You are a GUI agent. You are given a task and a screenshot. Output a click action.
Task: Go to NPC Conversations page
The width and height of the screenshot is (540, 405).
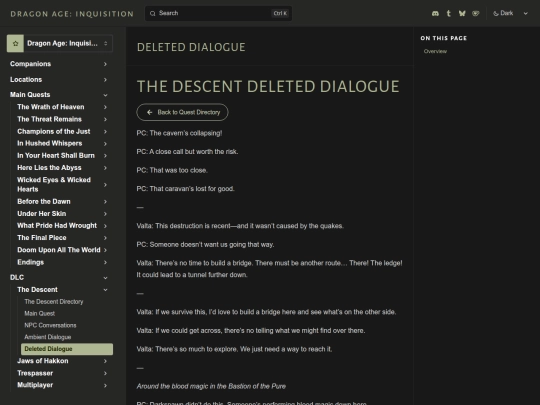[50, 325]
